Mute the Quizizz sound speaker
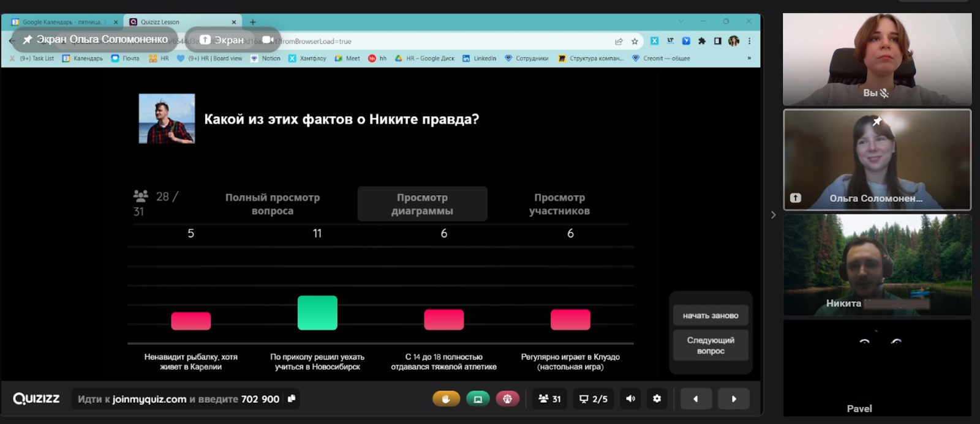 point(630,399)
